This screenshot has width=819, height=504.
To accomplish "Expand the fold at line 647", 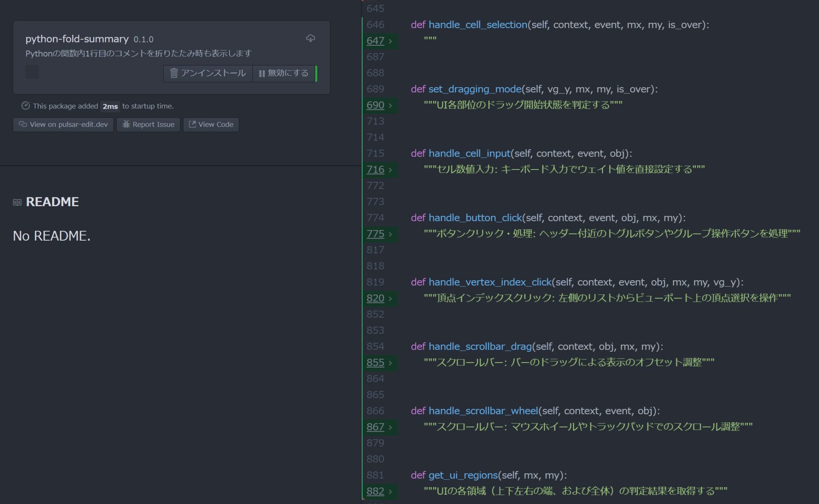I will click(x=390, y=41).
